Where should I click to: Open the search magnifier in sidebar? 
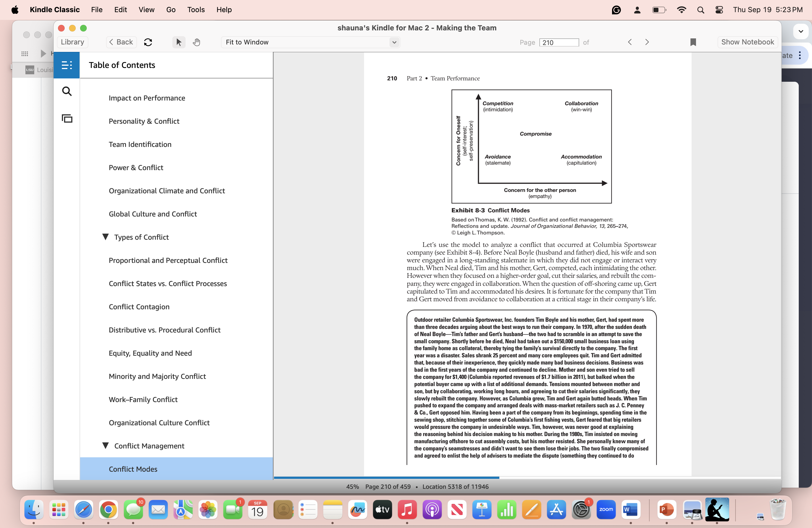tap(67, 91)
